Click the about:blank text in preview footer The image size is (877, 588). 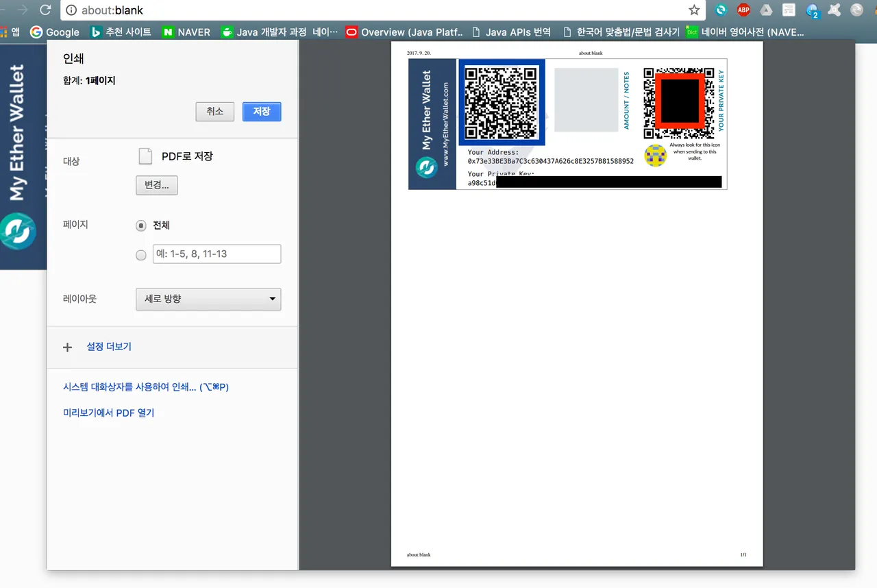pos(419,554)
